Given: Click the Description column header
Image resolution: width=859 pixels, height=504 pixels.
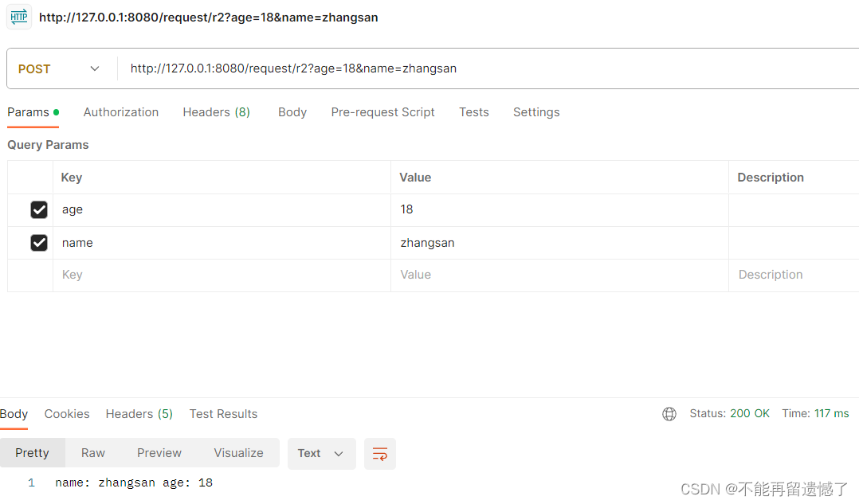Looking at the screenshot, I should point(771,178).
